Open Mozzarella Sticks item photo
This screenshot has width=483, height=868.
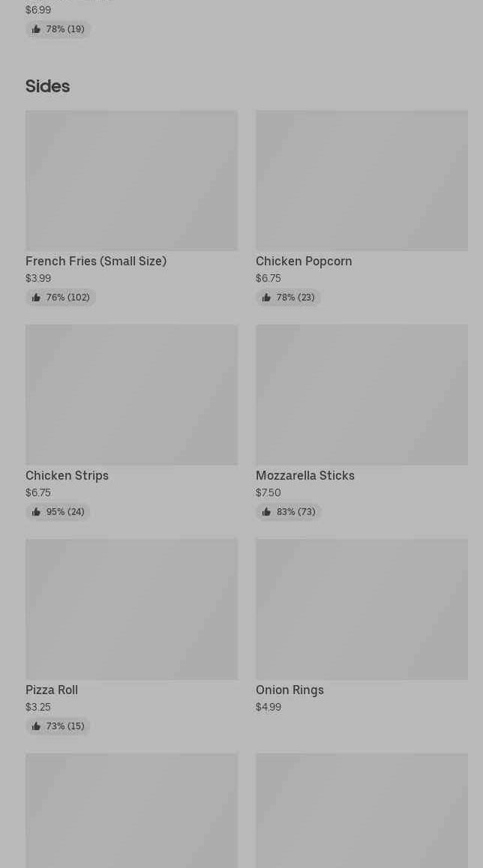[361, 395]
